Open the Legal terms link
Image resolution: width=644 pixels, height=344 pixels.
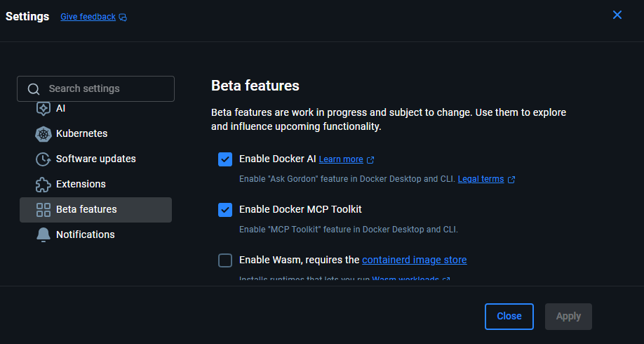click(481, 179)
